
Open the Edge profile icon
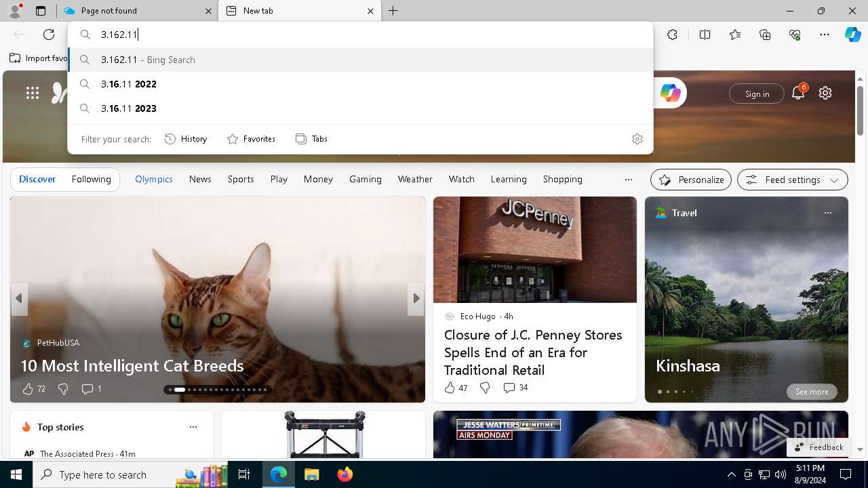click(x=15, y=10)
